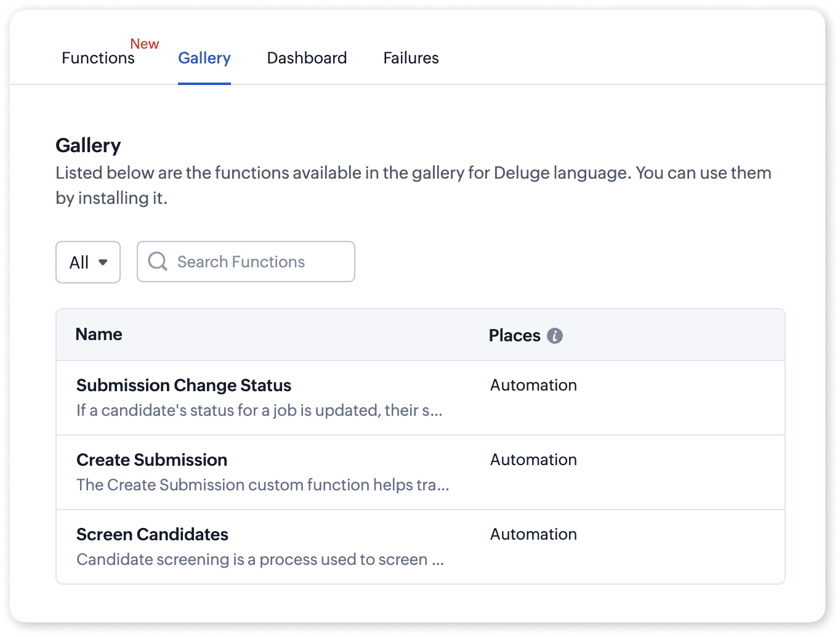Open the All filter dropdown
Screen dimensions: 840x637
click(x=88, y=262)
